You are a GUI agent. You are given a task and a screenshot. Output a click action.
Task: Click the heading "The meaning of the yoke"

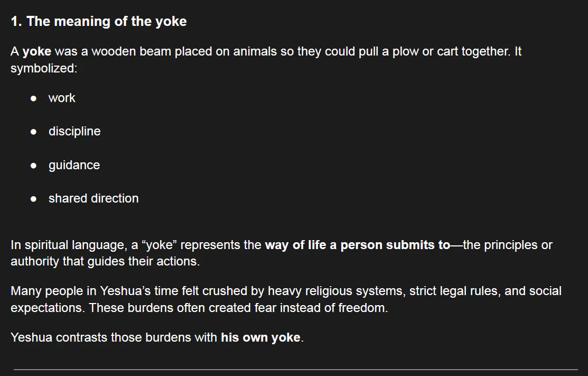click(99, 21)
